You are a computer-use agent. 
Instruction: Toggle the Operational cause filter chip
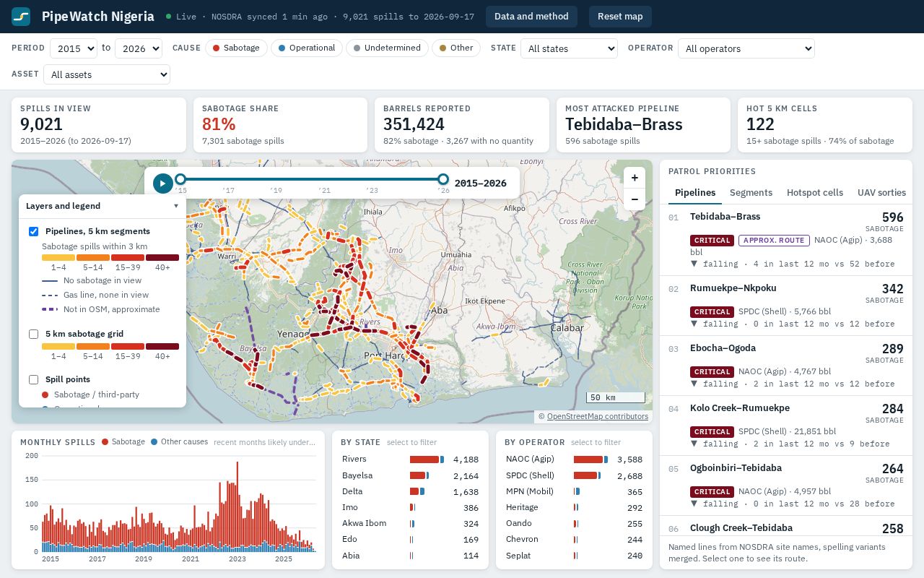[307, 48]
